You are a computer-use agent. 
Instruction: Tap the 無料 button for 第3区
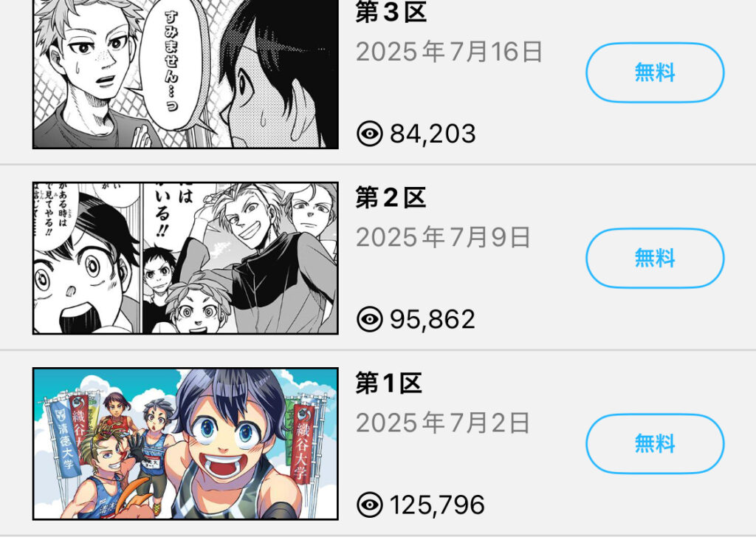tap(655, 72)
